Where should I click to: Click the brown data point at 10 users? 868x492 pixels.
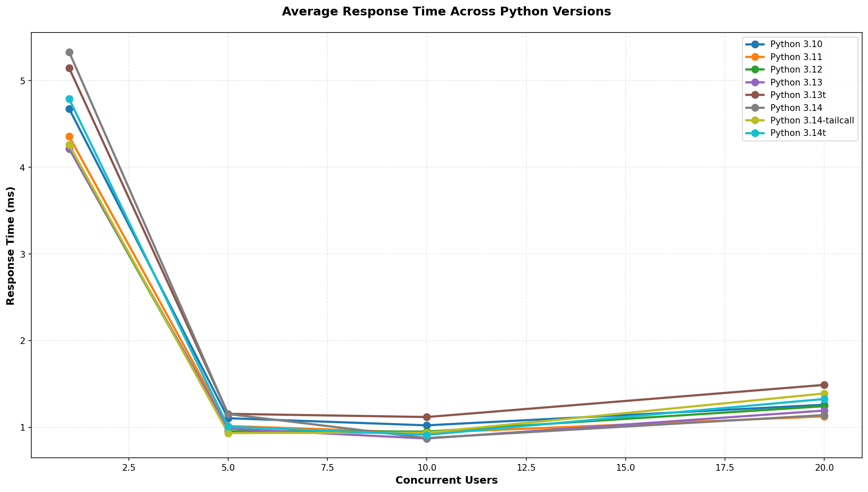coord(427,417)
